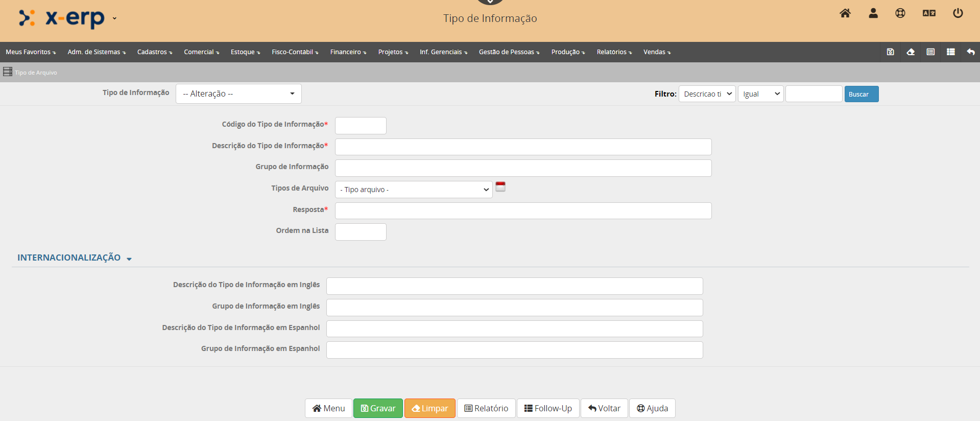Viewport: 980px width, 421px height.
Task: Click the small icon beside Tipos de Arquivo
Action: 500,187
